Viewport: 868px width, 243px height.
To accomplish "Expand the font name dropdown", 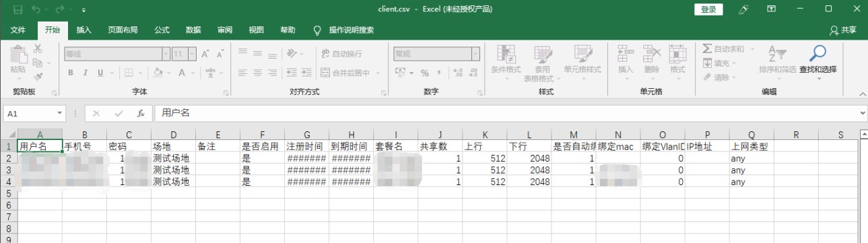I will pos(166,53).
